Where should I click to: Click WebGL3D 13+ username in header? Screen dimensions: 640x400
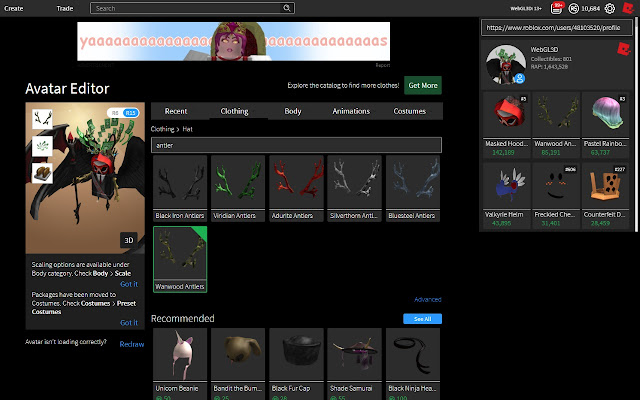(x=526, y=8)
